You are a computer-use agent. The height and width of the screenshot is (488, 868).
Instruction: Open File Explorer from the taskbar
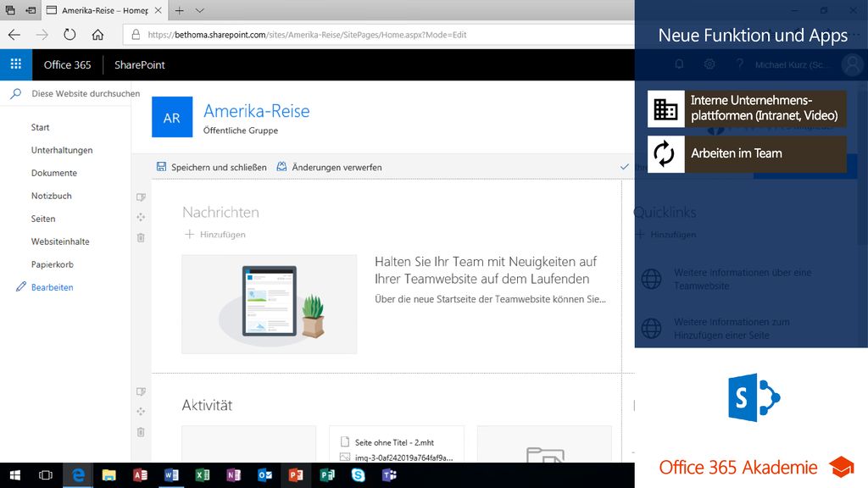109,475
